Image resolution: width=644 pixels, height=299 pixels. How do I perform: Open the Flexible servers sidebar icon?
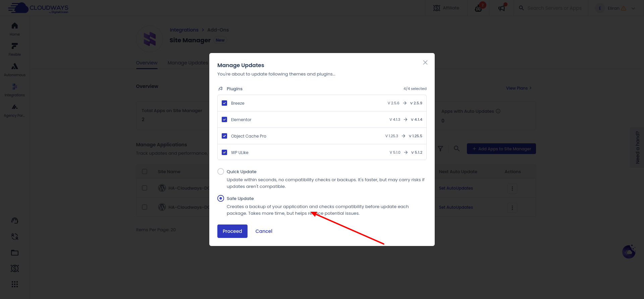(x=15, y=46)
